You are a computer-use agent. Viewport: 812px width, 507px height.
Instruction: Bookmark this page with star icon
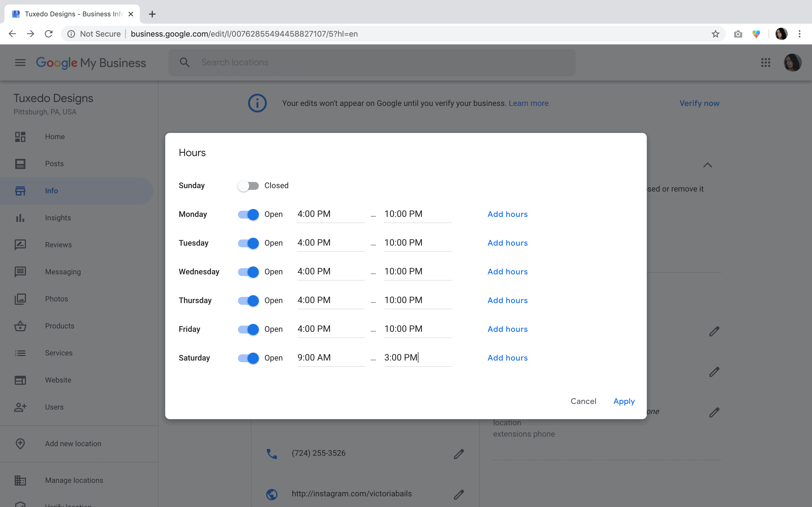coord(715,34)
